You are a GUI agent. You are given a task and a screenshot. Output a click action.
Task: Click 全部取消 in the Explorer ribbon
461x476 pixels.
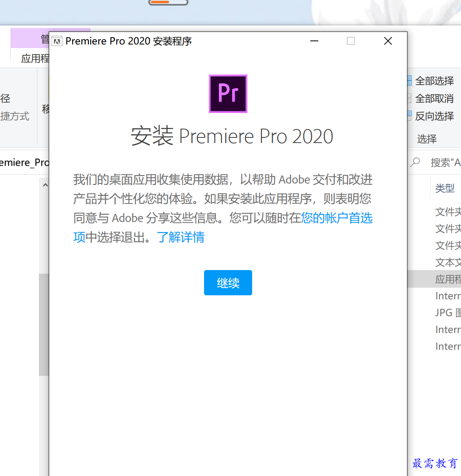click(434, 98)
